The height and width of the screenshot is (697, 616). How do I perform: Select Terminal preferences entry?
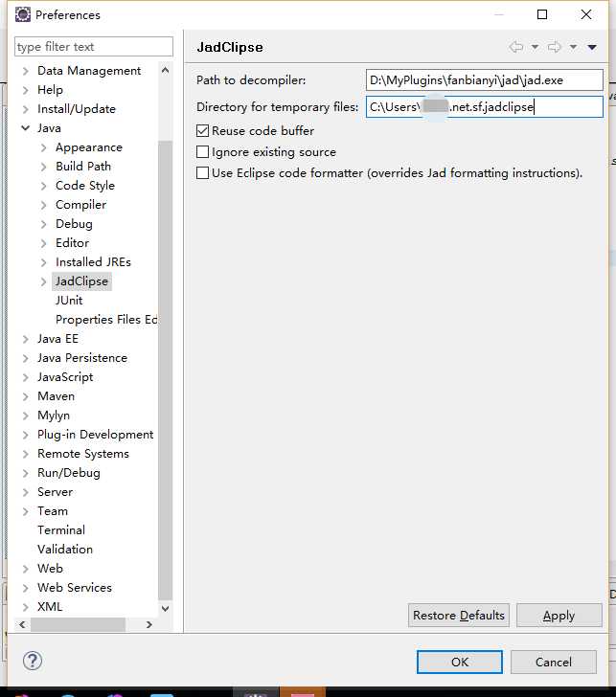pos(61,529)
